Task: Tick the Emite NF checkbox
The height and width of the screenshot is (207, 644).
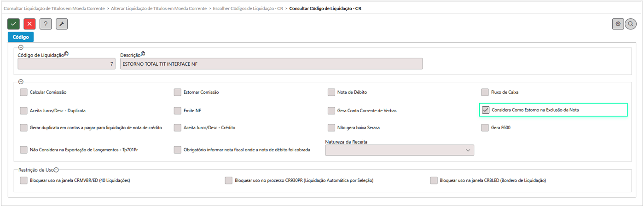Action: 178,110
